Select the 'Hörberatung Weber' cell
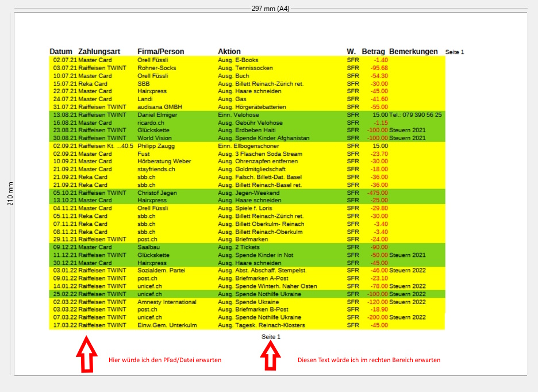Image resolution: width=538 pixels, height=392 pixels. (164, 162)
